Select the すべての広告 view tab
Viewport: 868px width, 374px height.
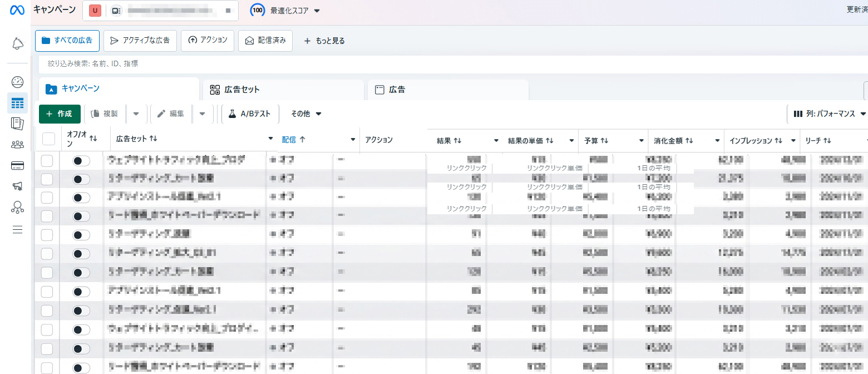[67, 41]
